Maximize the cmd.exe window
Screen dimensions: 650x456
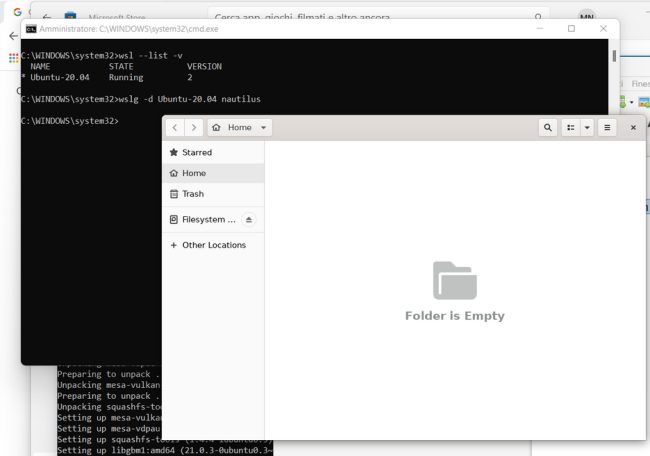(571, 29)
